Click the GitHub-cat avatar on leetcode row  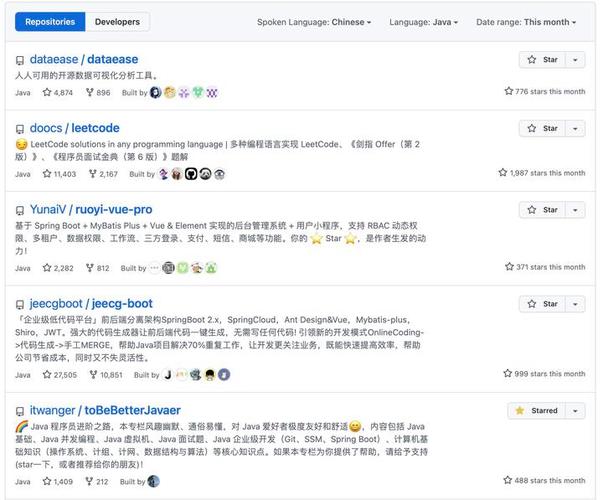[x=191, y=174]
